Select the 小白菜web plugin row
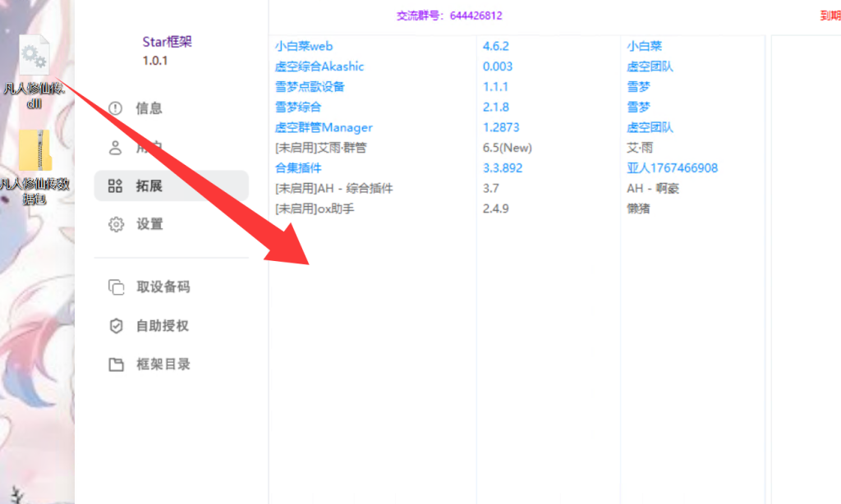This screenshot has width=841, height=504. 304,47
